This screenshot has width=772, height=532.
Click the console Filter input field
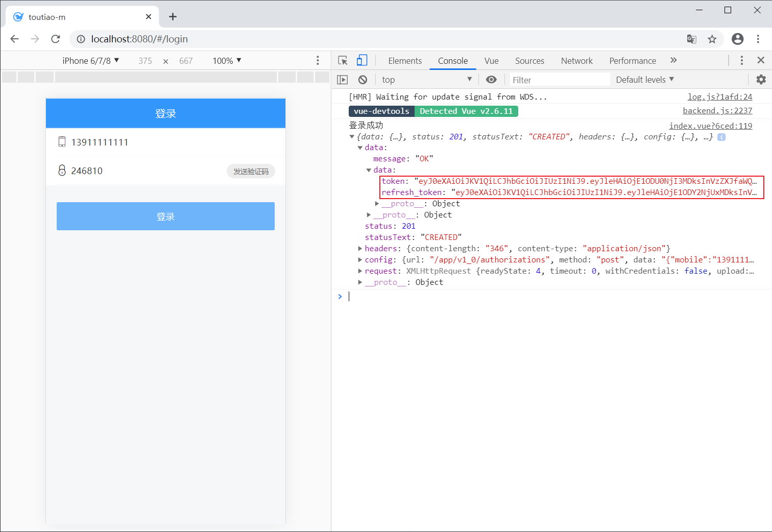(559, 80)
